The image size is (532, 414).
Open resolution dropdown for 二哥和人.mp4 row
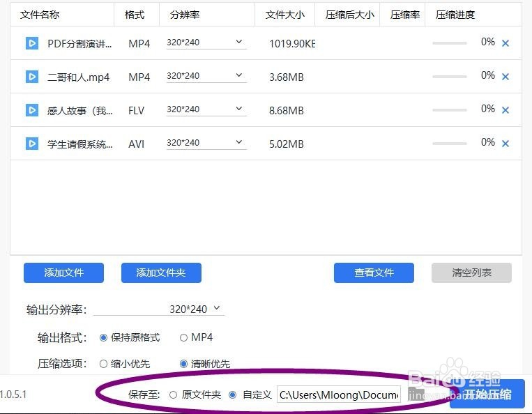(206, 76)
